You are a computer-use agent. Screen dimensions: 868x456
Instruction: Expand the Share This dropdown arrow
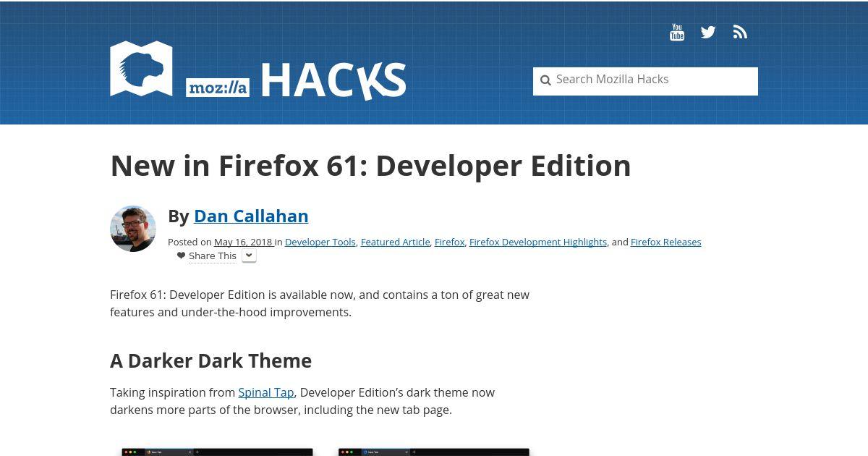(x=249, y=256)
